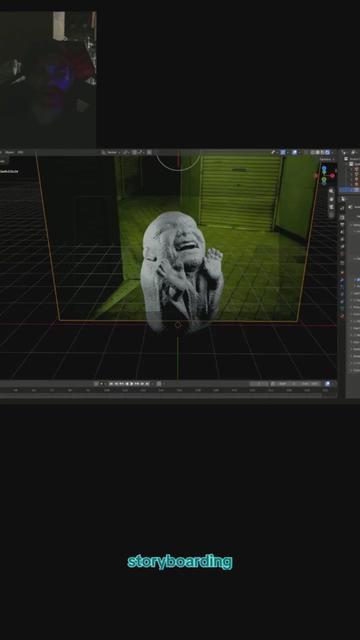
Task: Toggle camera view with the camera icon
Action: coord(331,207)
